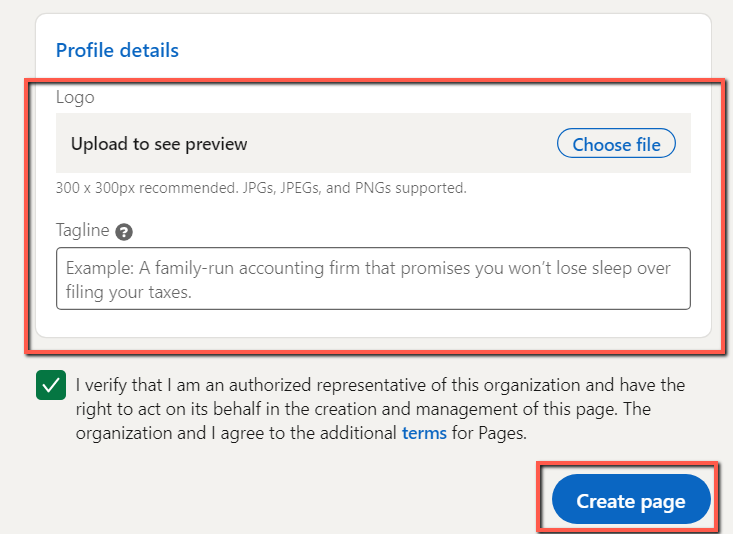The image size is (733, 534).
Task: Click the gray logo upload area
Action: 373,143
